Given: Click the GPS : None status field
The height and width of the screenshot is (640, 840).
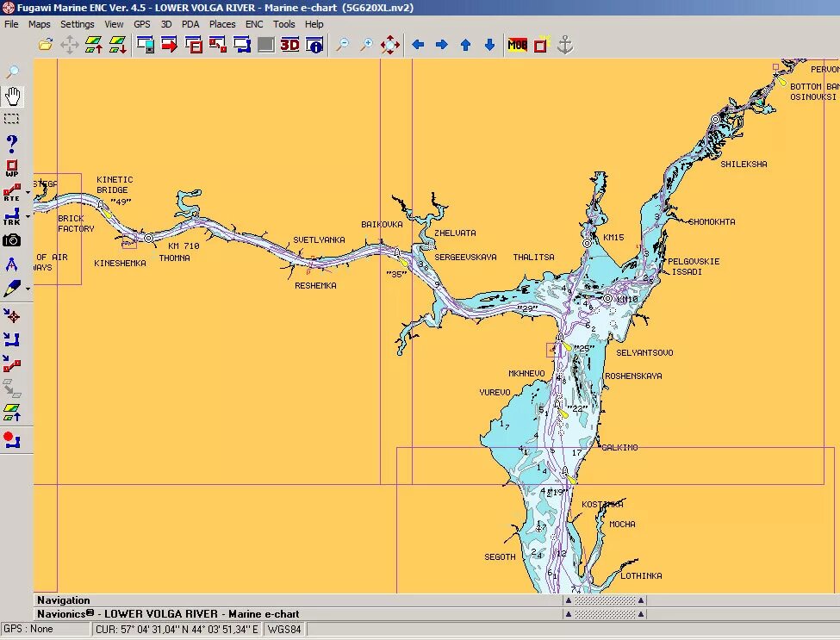Looking at the screenshot, I should pos(46,630).
